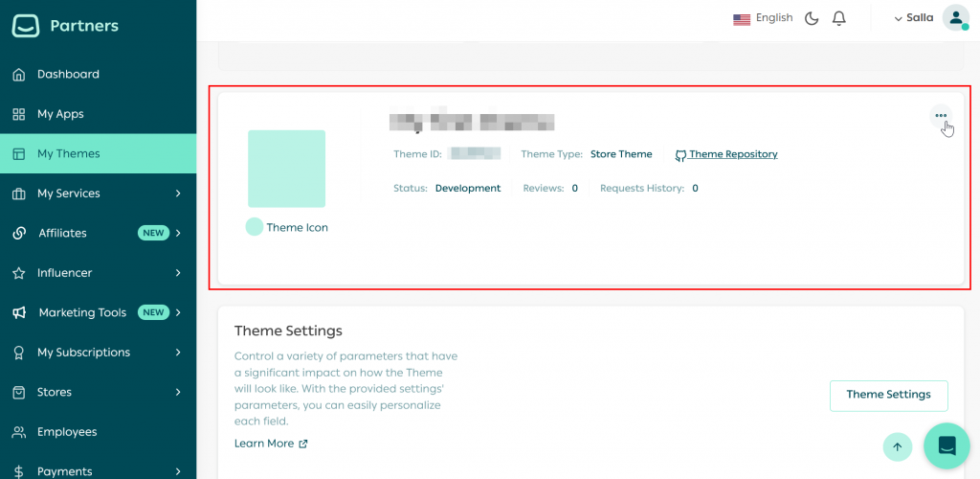Click the Salla Partners logo icon

tap(26, 26)
